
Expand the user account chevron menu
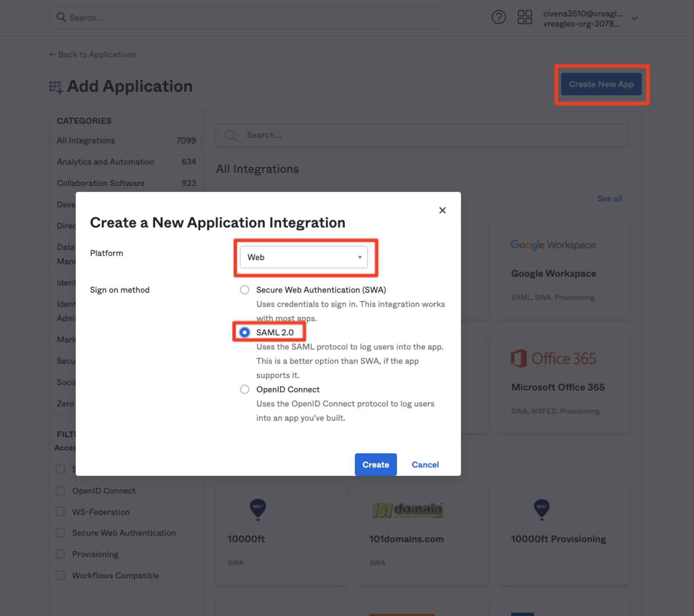pyautogui.click(x=634, y=18)
